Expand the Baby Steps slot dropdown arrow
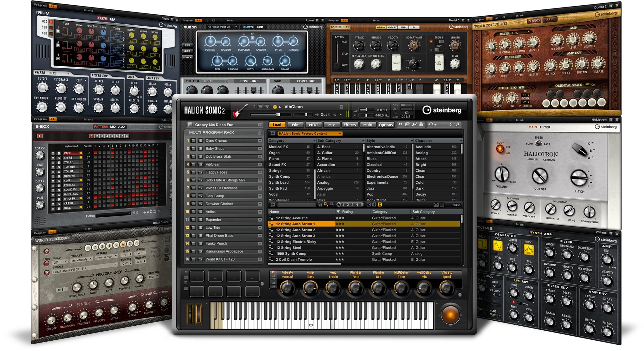The image size is (644, 351). [260, 149]
